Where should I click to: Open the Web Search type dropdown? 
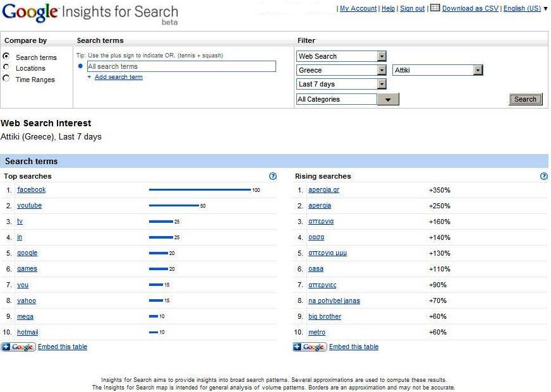click(x=381, y=56)
